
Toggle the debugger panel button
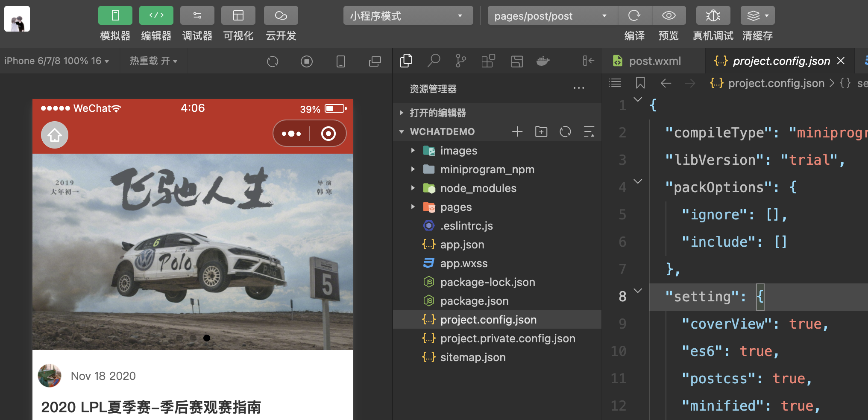(x=197, y=15)
